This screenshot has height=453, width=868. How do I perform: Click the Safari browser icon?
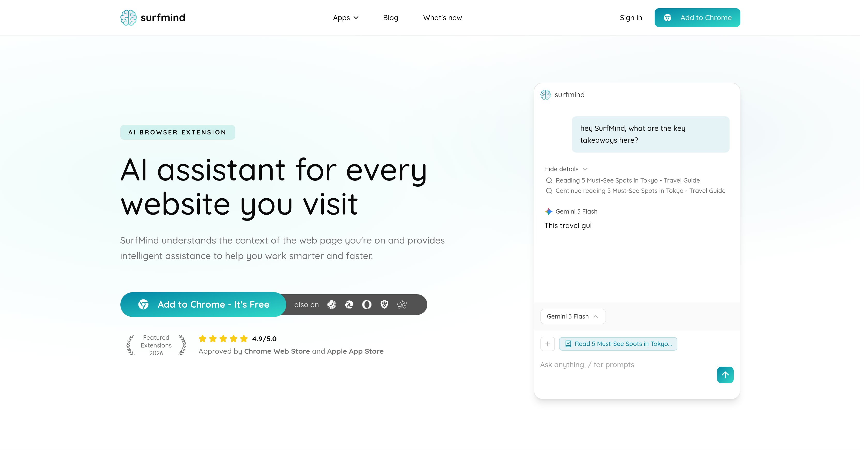[x=331, y=305]
